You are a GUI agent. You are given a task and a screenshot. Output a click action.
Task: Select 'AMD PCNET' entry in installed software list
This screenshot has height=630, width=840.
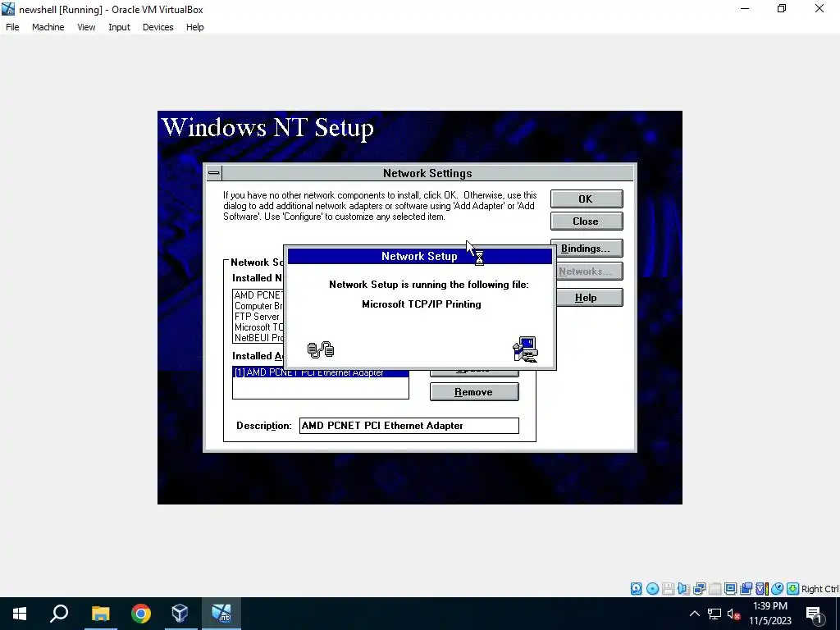coord(258,295)
